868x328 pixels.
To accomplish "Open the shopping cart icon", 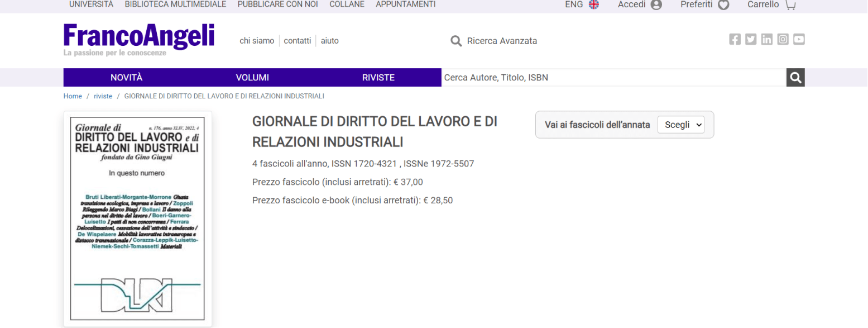I will tap(790, 4).
